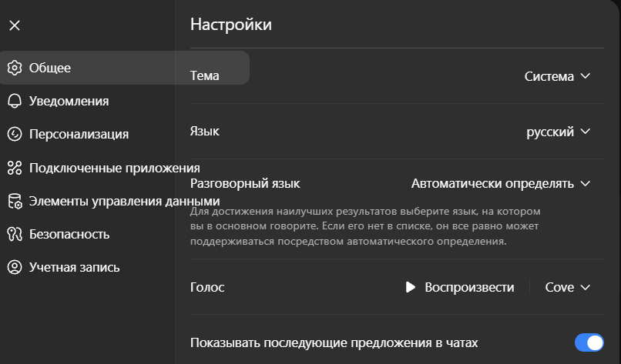This screenshot has width=621, height=364.
Task: Switch to the Уведомления section
Action: coord(69,101)
